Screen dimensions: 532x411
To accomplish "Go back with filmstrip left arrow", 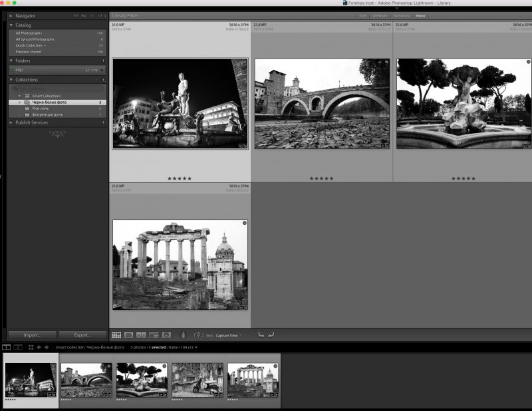I will pos(39,347).
